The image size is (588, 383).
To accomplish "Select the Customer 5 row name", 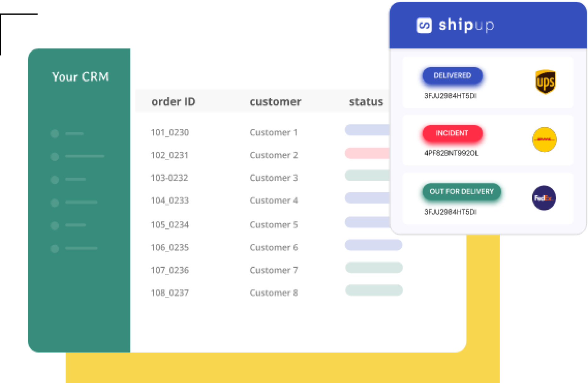I will tap(274, 225).
